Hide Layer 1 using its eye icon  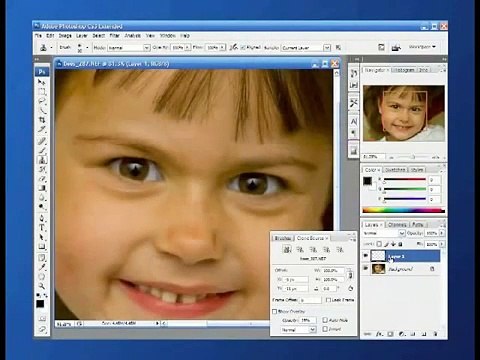pos(366,256)
